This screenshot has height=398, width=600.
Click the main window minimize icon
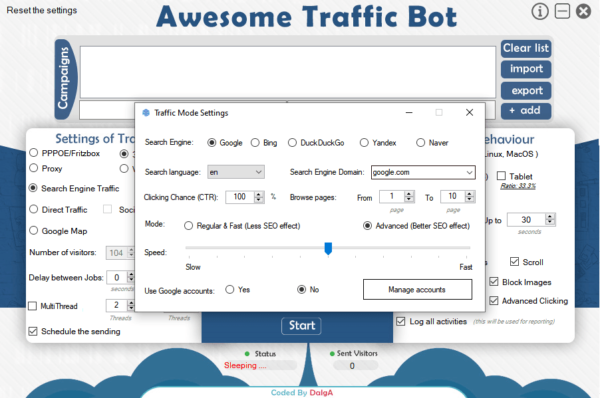tap(562, 11)
